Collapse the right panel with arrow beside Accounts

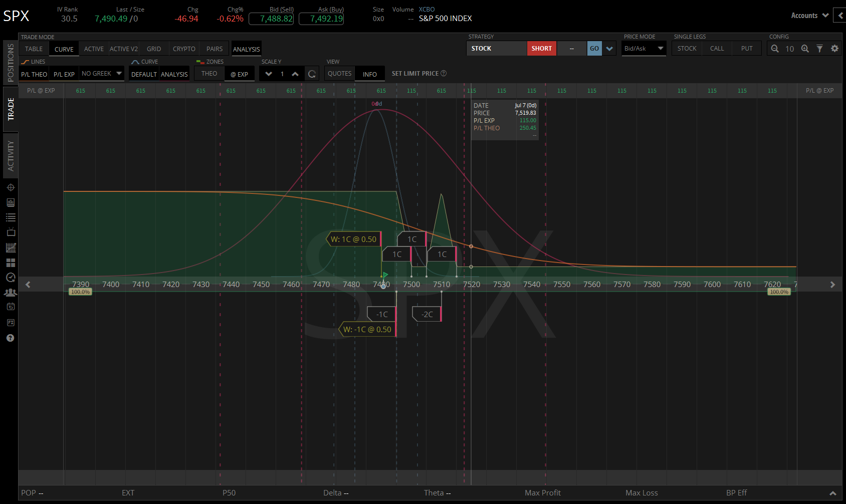pyautogui.click(x=840, y=15)
